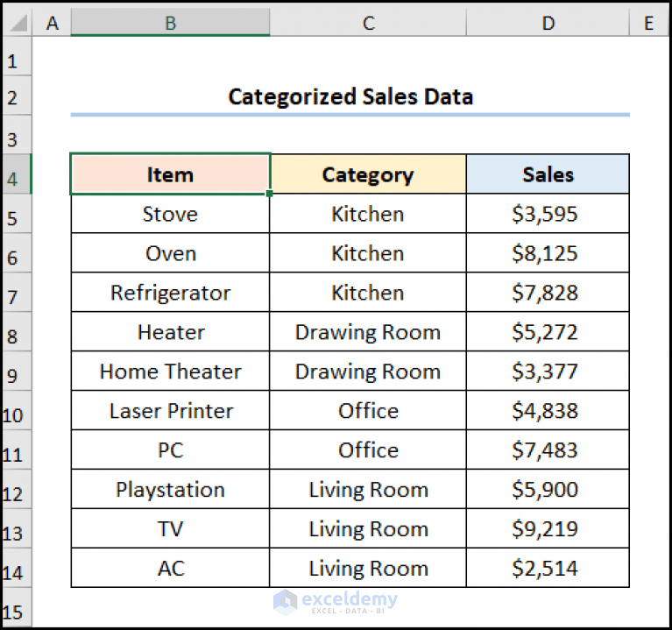Select column B header
The width and height of the screenshot is (672, 630).
click(170, 23)
